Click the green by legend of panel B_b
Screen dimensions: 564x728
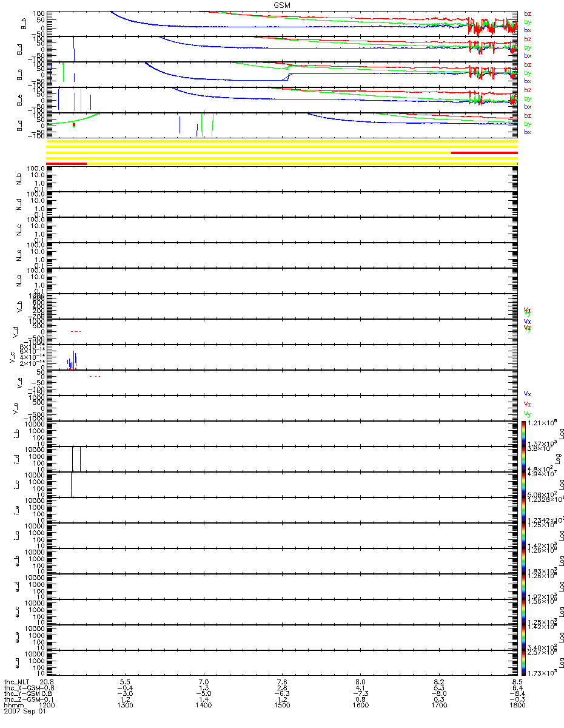528,22
